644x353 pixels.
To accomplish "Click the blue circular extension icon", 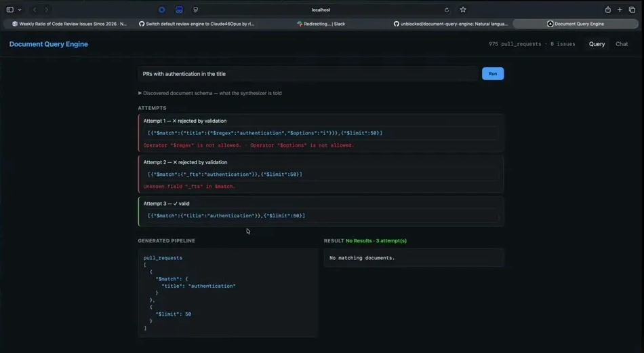I will pos(162,10).
